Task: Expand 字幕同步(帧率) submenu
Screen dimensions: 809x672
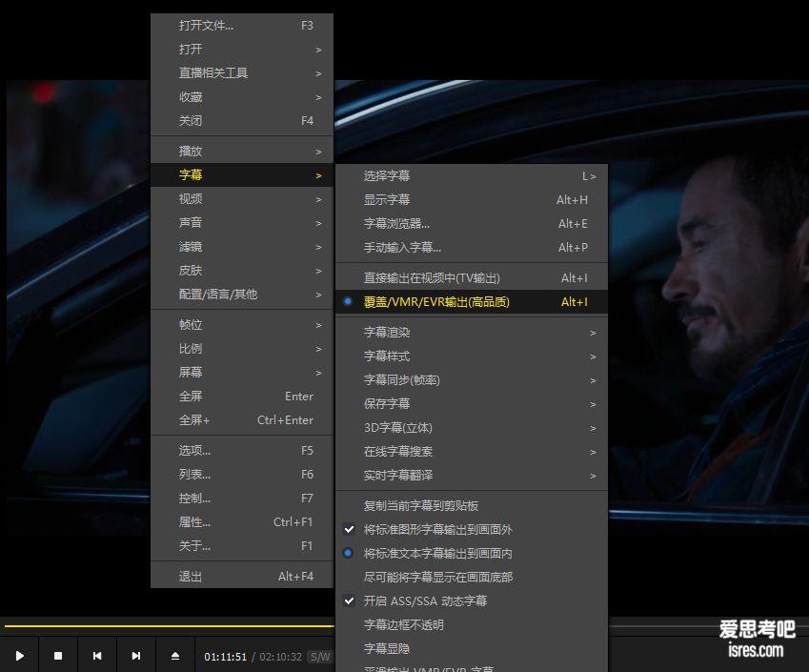Action: tap(472, 380)
